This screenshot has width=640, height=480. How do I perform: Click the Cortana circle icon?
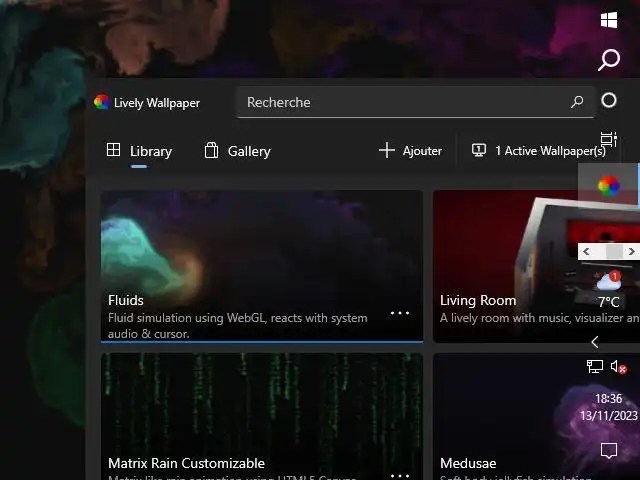[609, 100]
